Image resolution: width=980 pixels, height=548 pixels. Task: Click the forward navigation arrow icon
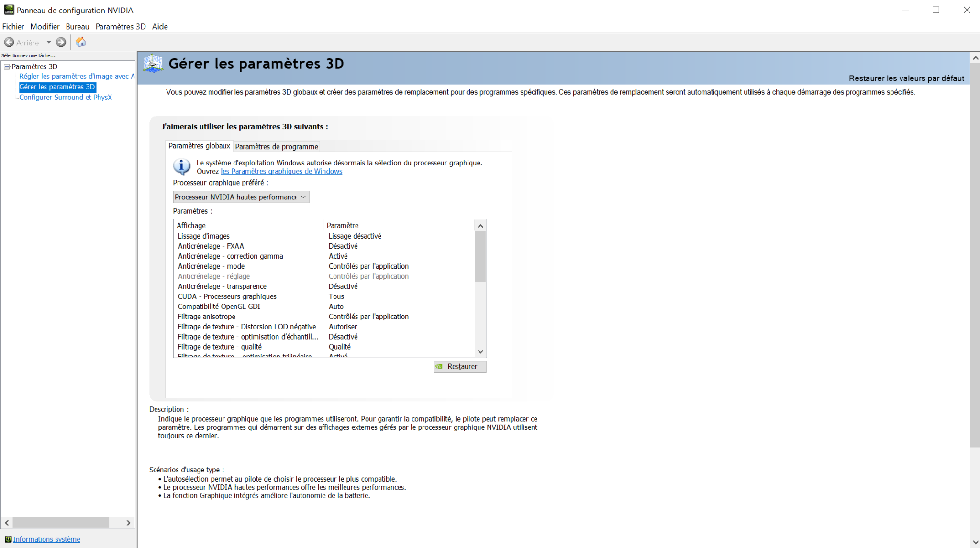(x=61, y=43)
